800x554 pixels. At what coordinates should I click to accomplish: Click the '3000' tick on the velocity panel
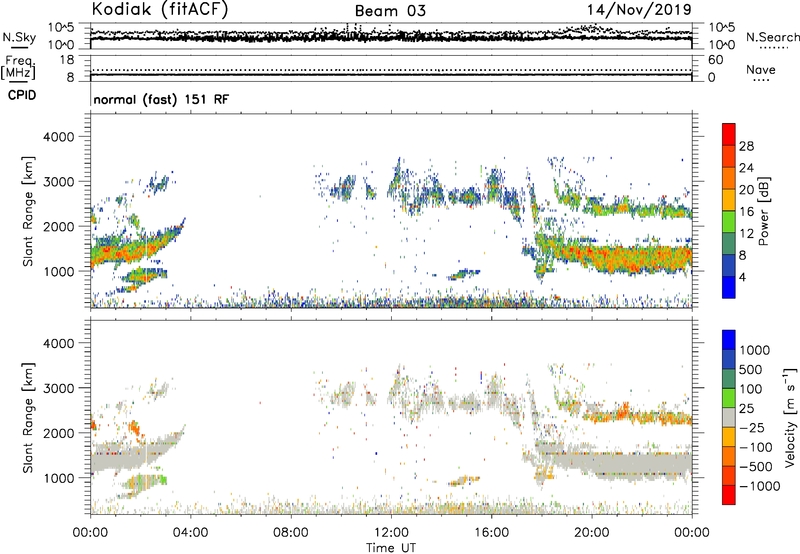[x=58, y=388]
